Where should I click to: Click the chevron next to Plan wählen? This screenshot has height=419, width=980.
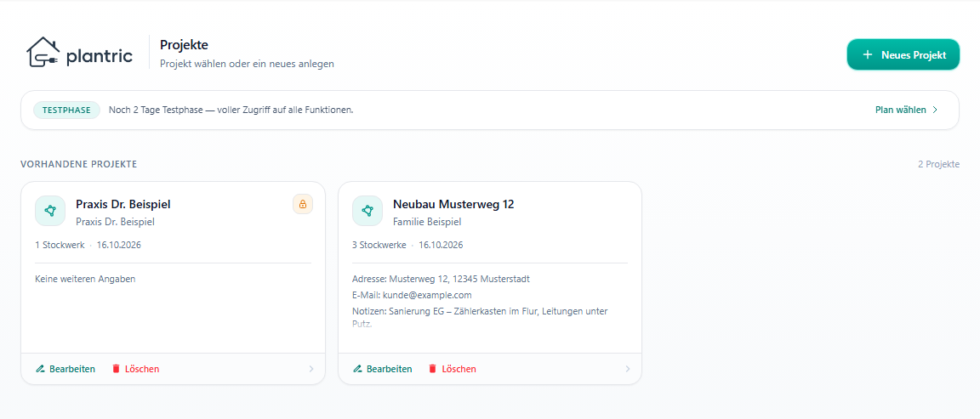coord(935,110)
